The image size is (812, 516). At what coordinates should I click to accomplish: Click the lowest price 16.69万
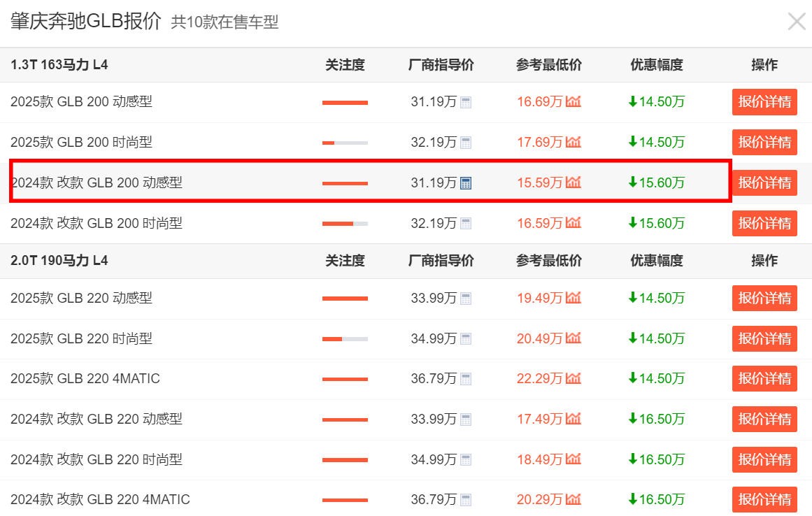coord(540,101)
